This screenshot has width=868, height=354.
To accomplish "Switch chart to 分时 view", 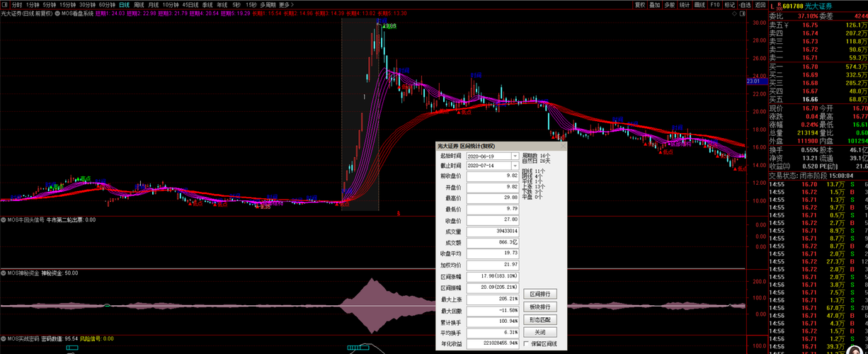I will 17,4.
